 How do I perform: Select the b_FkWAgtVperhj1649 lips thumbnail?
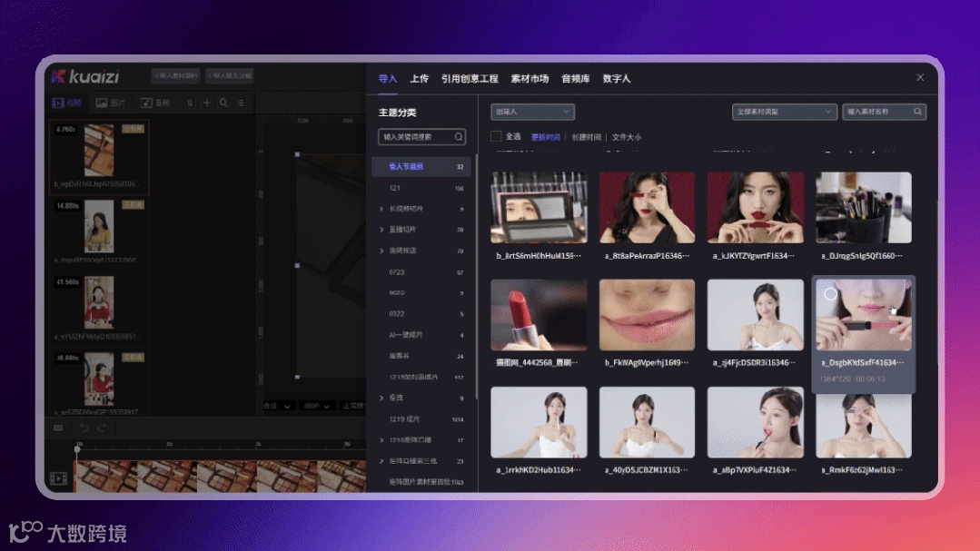point(647,315)
